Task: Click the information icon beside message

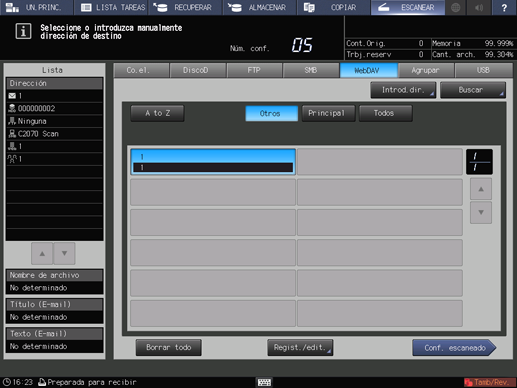Action: click(23, 31)
